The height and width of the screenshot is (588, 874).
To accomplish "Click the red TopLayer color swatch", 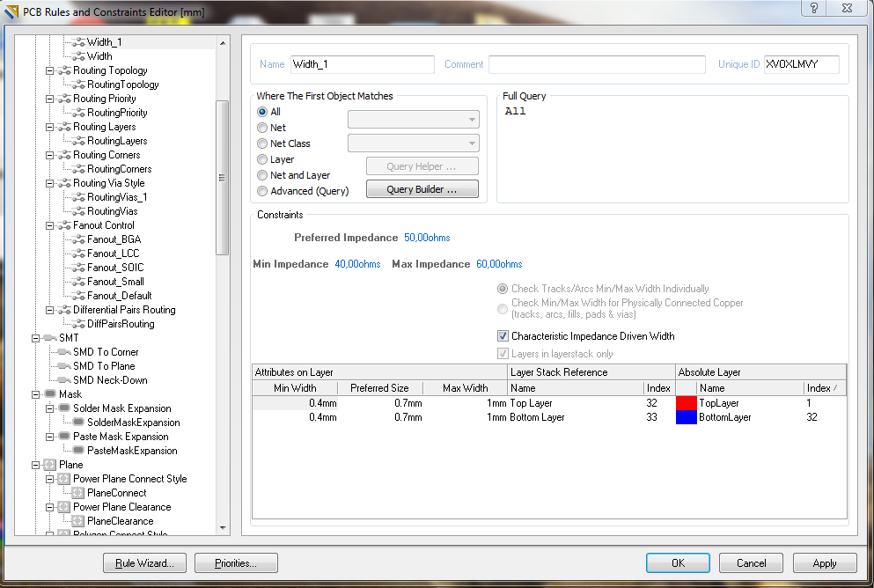I will [687, 403].
